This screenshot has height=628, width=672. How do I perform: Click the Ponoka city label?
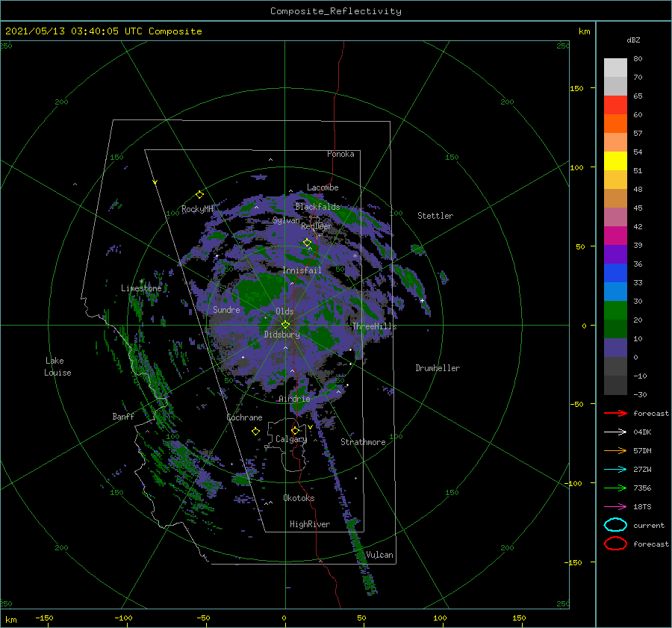coord(340,154)
